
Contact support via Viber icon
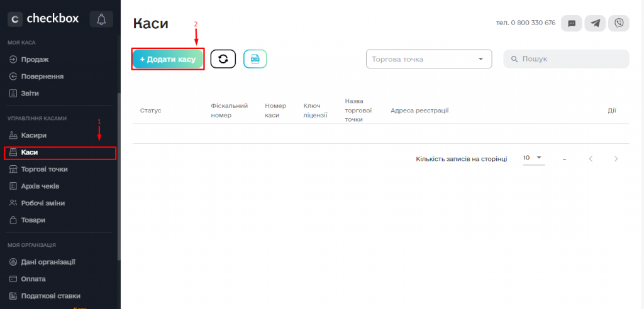click(619, 23)
